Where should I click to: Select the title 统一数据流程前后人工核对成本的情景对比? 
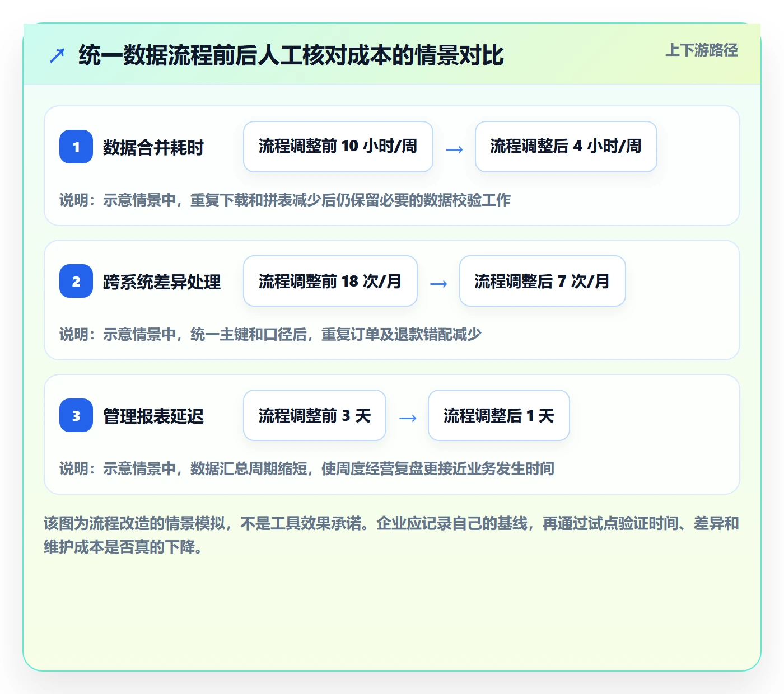click(291, 55)
